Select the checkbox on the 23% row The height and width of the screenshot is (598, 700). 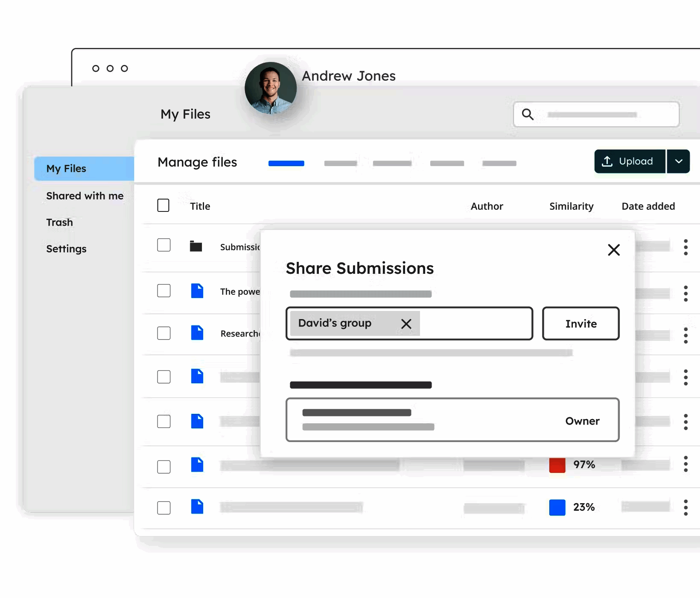163,508
